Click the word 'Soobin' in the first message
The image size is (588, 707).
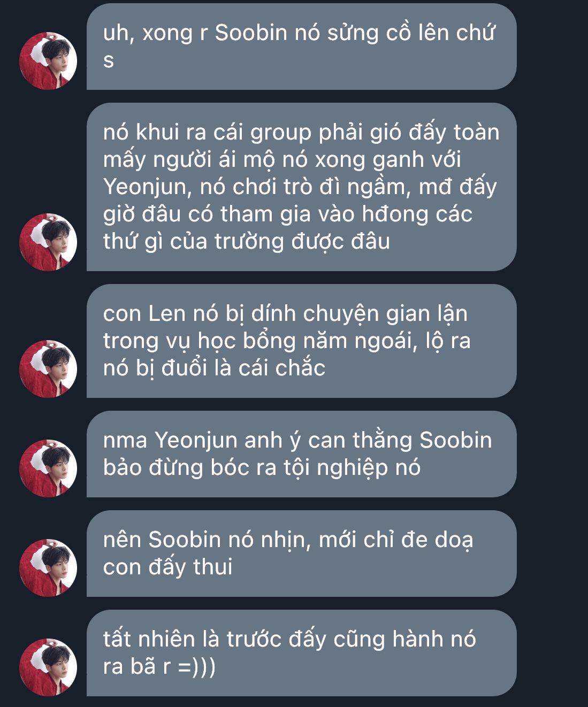tap(251, 33)
